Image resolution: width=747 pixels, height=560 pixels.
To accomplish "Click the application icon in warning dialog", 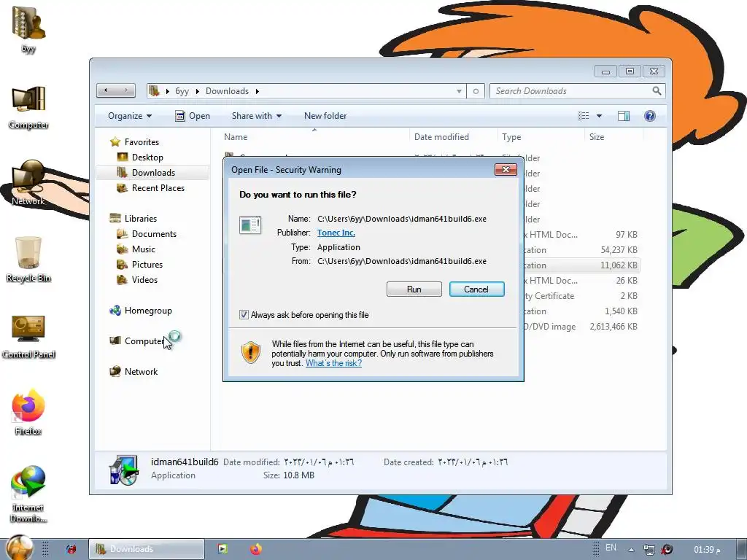I will (x=250, y=225).
